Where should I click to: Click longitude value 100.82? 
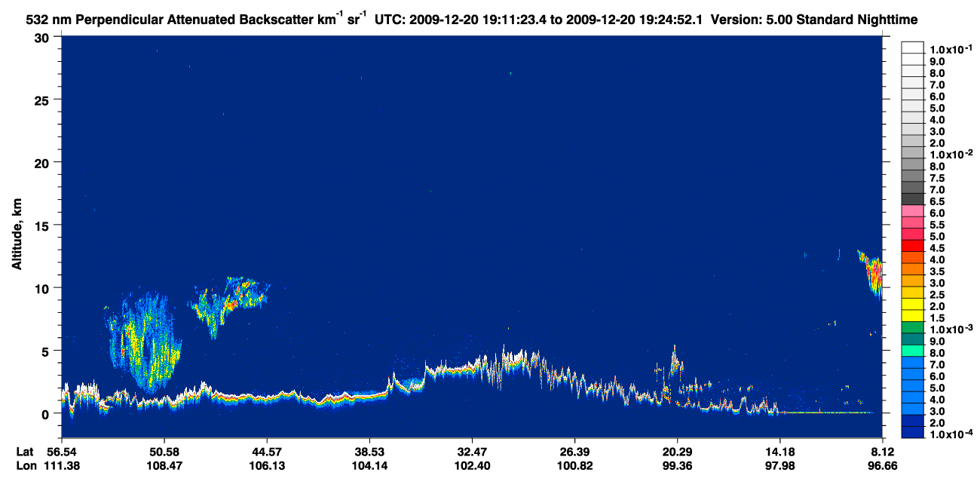click(x=574, y=465)
